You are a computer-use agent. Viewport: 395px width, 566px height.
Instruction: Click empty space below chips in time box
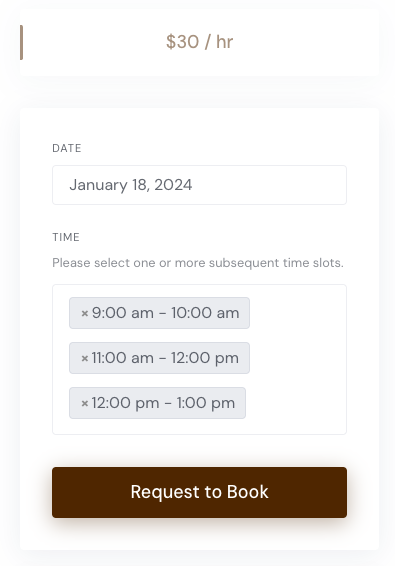[x=199, y=427]
